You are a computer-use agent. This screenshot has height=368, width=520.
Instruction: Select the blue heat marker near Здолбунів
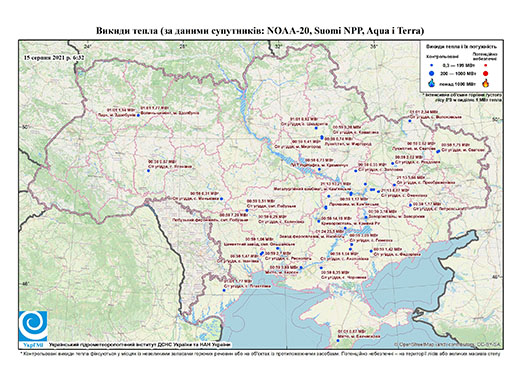(138, 115)
